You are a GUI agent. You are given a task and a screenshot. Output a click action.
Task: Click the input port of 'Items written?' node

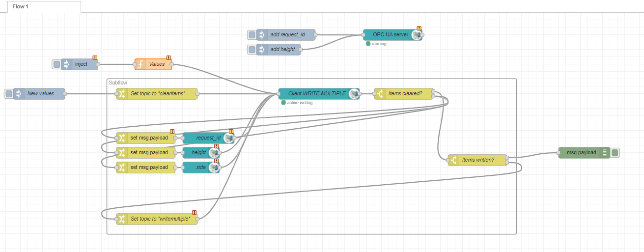tap(448, 160)
